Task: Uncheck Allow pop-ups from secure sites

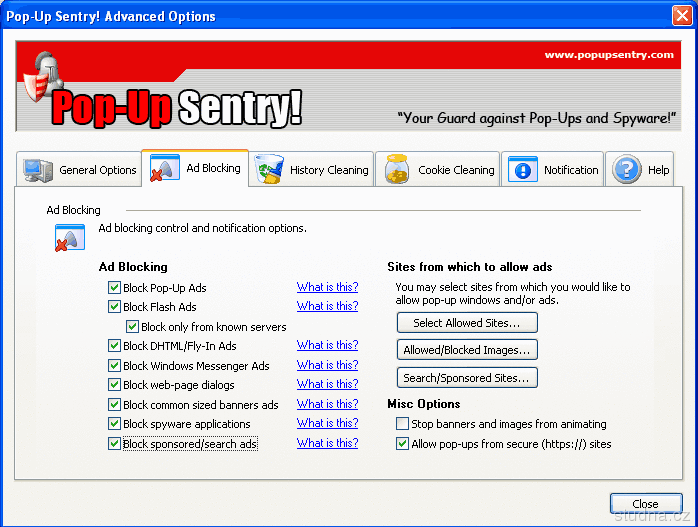Action: coord(402,444)
